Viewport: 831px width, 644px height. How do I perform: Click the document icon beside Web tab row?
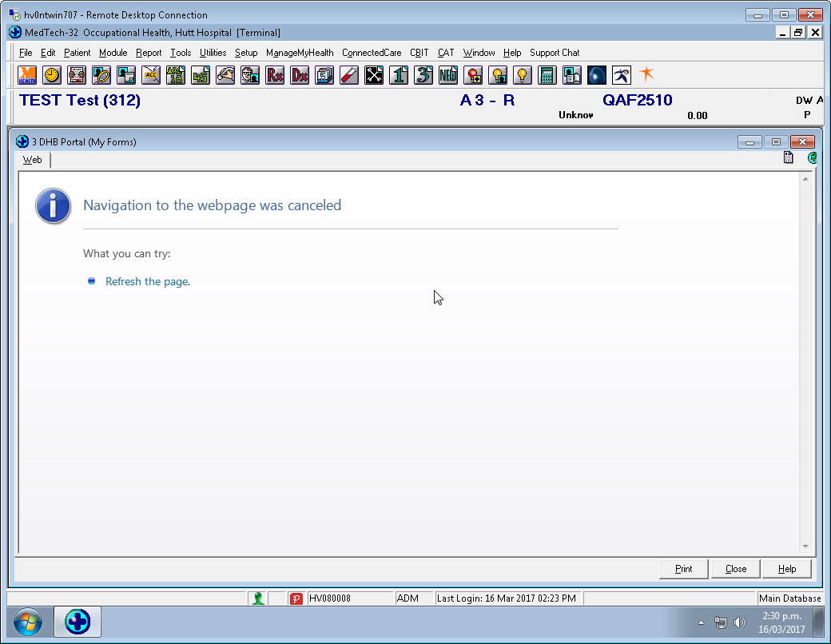[x=789, y=157]
